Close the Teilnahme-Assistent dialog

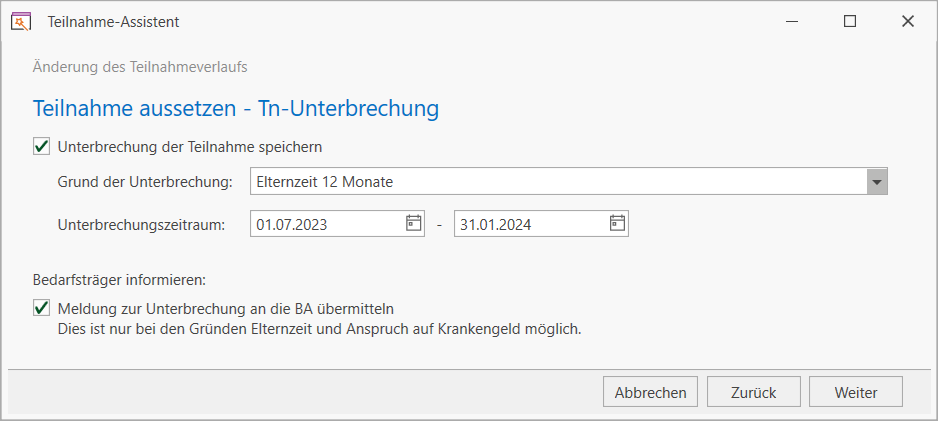[x=907, y=22]
